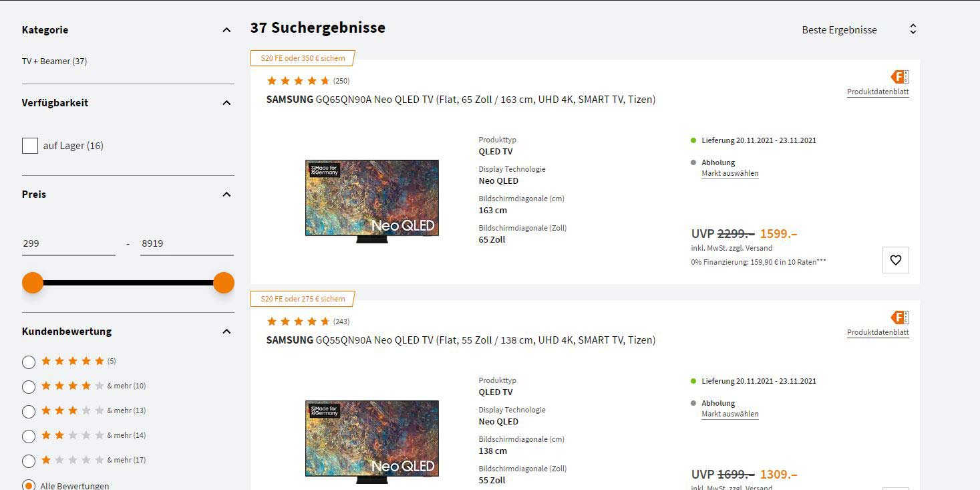
Task: Click the maximum price slider handle
Action: coord(224,283)
